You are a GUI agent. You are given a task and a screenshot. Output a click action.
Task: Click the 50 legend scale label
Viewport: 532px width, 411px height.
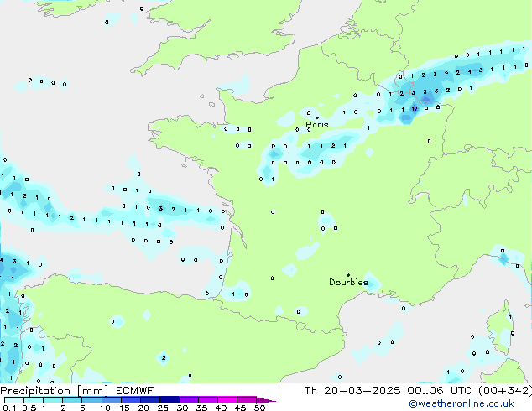click(x=259, y=408)
